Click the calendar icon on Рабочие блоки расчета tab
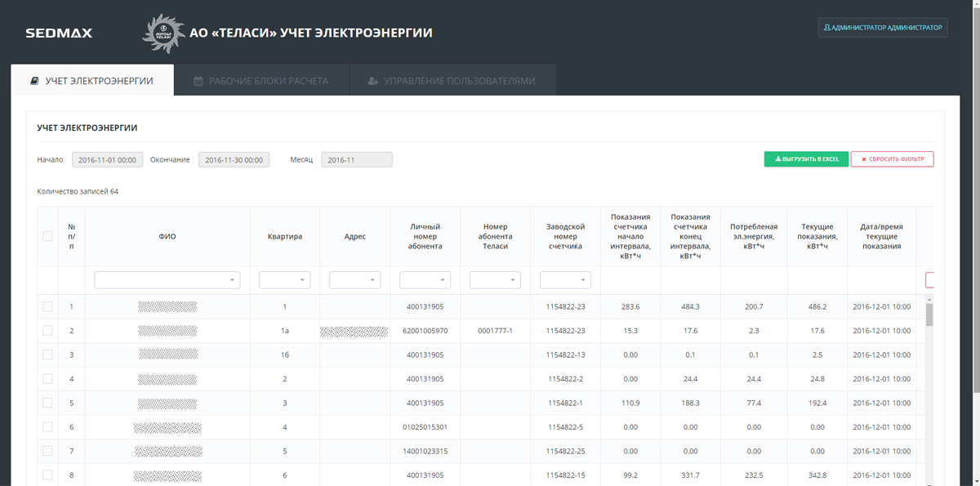The height and width of the screenshot is (486, 980). click(x=198, y=81)
